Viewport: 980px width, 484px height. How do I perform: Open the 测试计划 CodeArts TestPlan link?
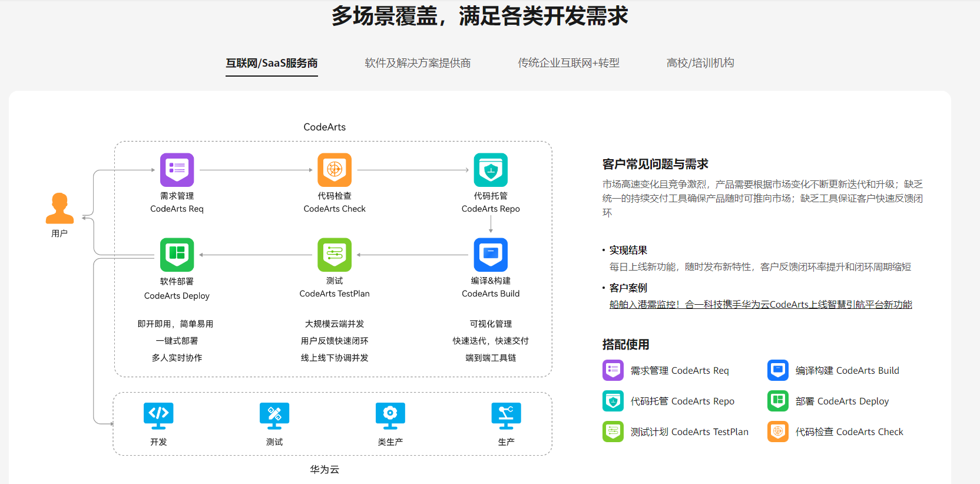point(690,432)
